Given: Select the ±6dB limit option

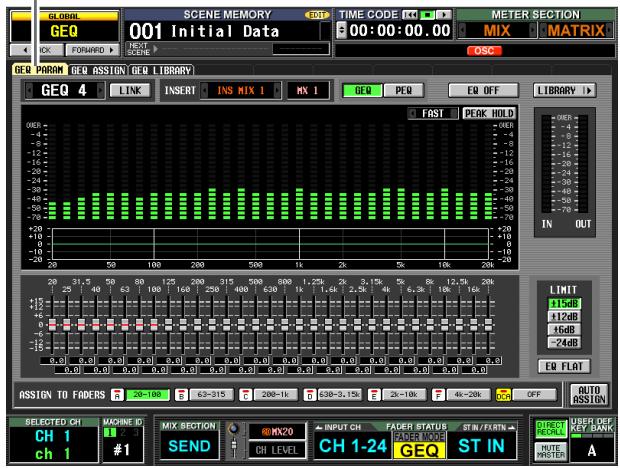Looking at the screenshot, I should pyautogui.click(x=564, y=330).
